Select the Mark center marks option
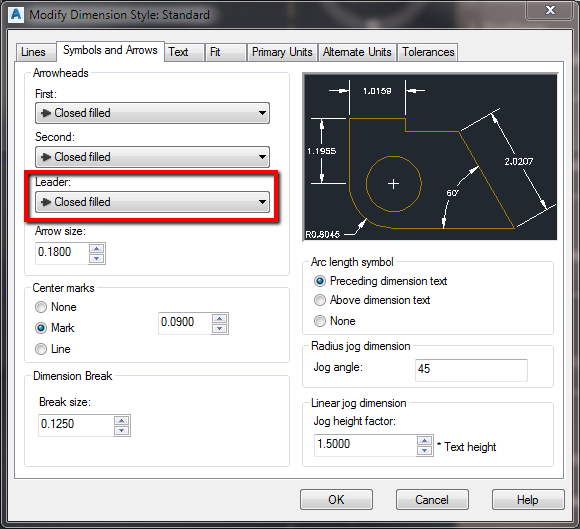This screenshot has height=529, width=580. coord(55,328)
